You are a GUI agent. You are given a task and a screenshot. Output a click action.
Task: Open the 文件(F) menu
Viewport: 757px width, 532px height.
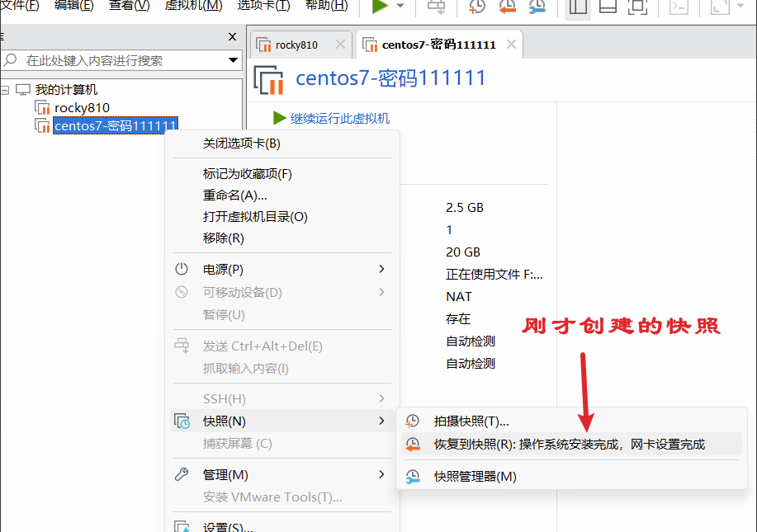(x=19, y=5)
